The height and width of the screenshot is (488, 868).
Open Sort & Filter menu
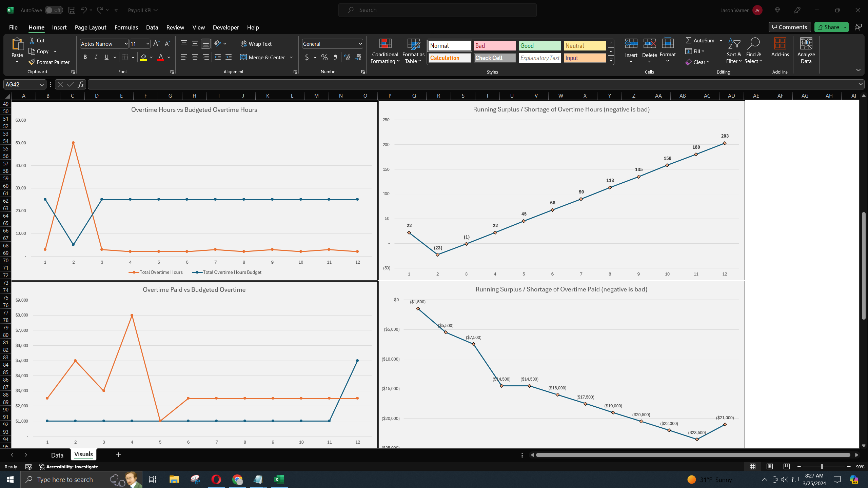click(x=734, y=51)
